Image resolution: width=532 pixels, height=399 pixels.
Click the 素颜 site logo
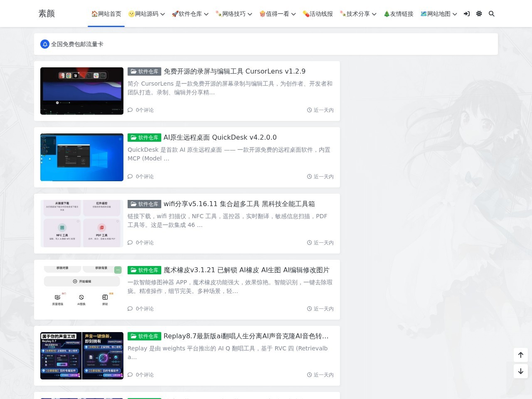click(x=47, y=14)
